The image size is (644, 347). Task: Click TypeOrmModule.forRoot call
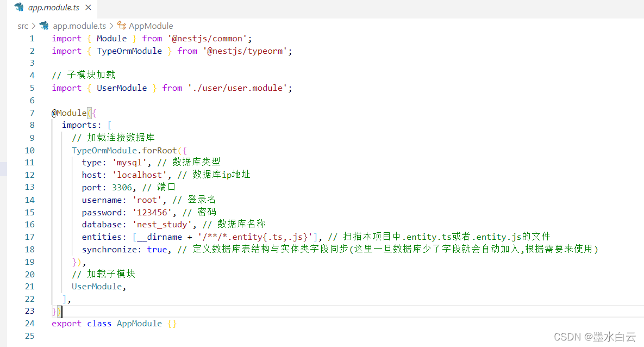[x=124, y=151]
